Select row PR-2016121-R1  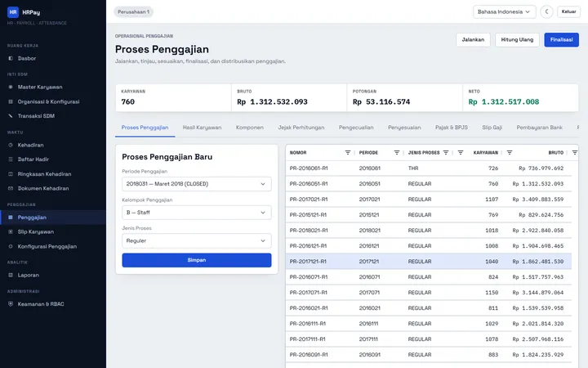coord(429,246)
